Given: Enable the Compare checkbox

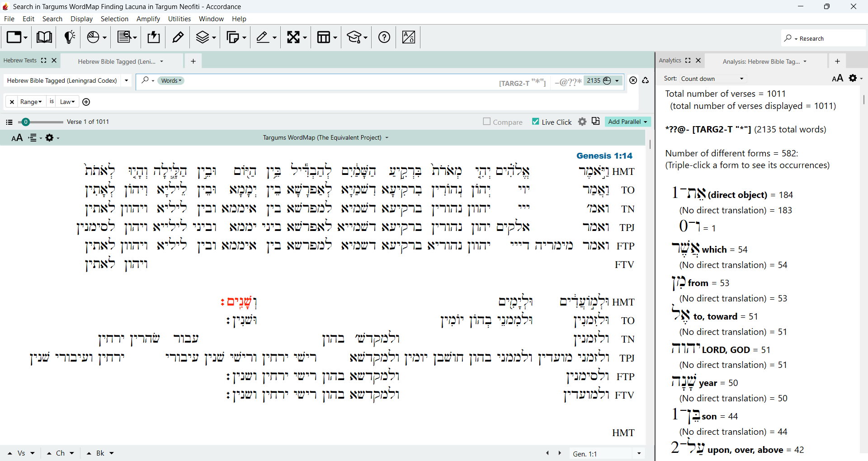Looking at the screenshot, I should (x=487, y=122).
